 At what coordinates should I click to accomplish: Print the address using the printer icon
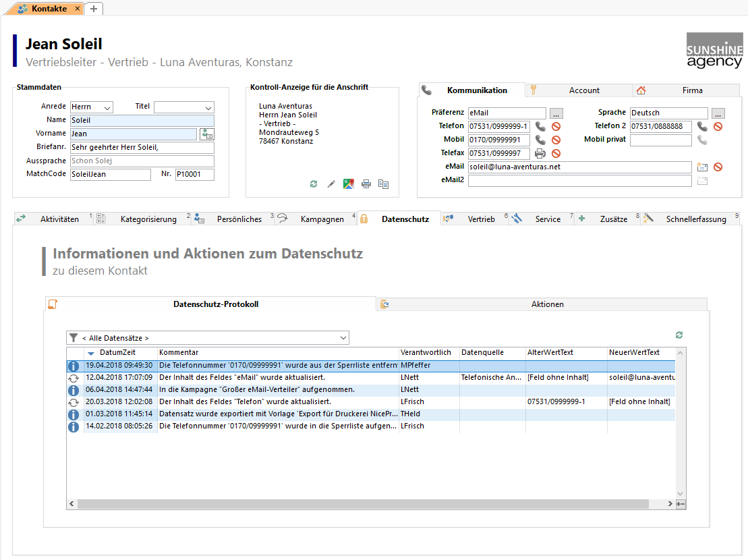coord(366,184)
